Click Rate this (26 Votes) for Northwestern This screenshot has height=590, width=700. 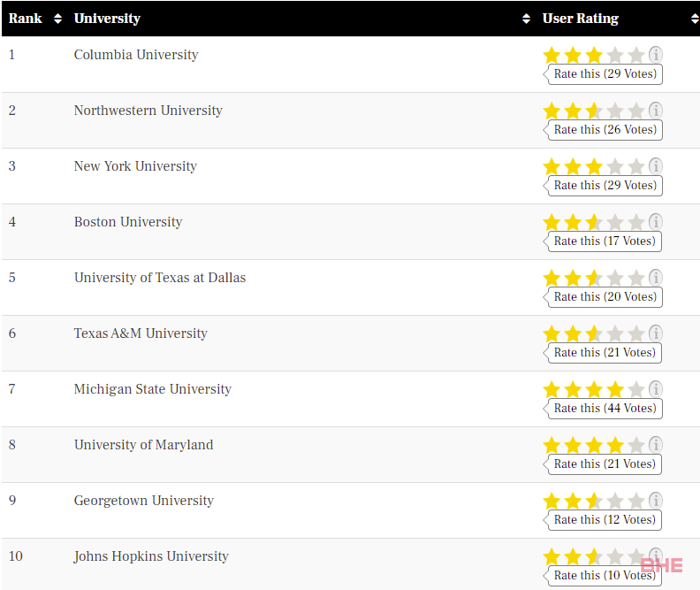(605, 129)
